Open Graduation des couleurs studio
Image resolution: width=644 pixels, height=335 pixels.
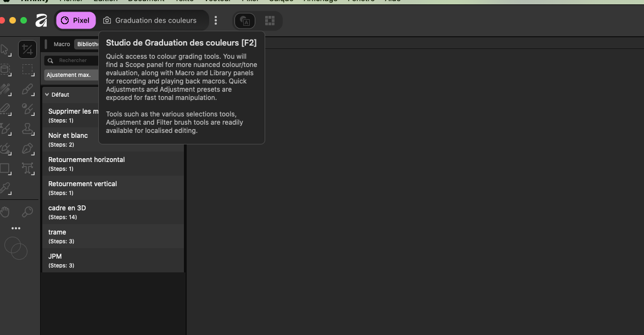[x=150, y=20]
